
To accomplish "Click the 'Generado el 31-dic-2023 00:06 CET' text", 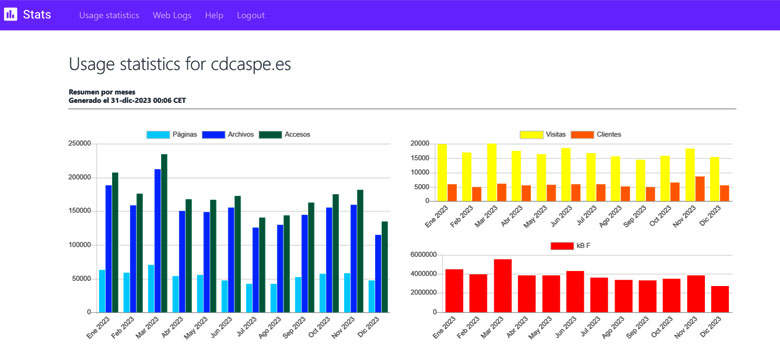I will pos(128,100).
